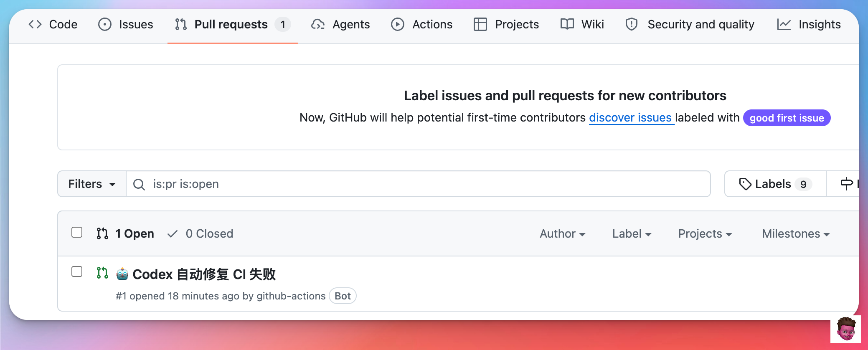Expand the Author filter dropdown
Screen dimensions: 868x350
click(563, 233)
